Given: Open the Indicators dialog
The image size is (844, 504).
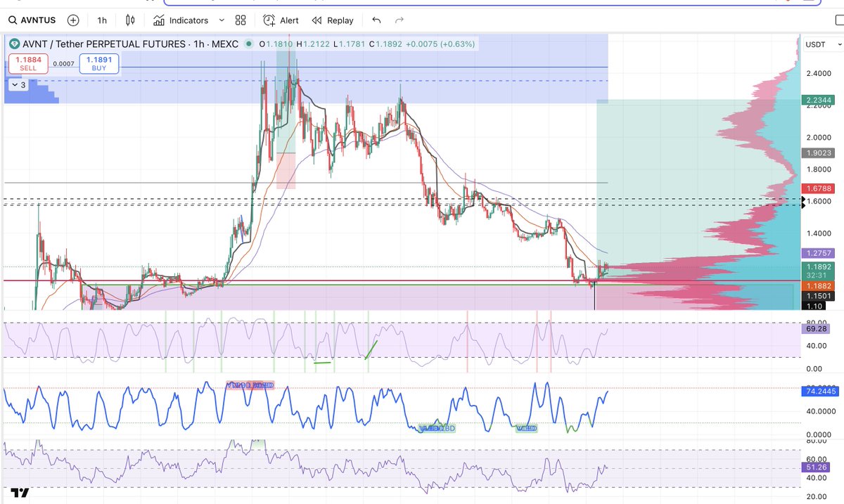Looking at the screenshot, I should [x=181, y=20].
